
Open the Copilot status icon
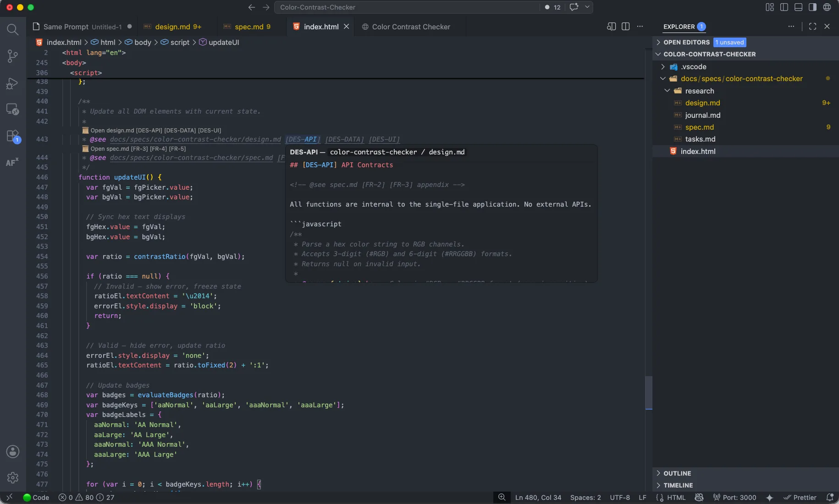coord(699,498)
